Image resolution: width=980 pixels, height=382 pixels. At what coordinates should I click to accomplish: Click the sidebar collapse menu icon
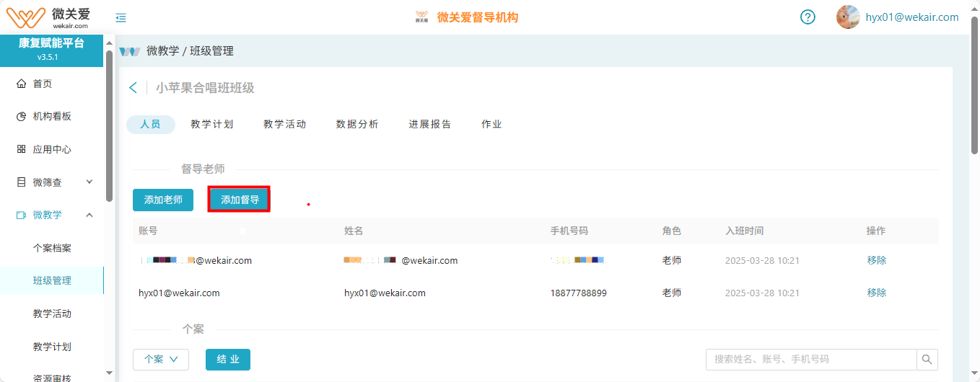[x=121, y=18]
